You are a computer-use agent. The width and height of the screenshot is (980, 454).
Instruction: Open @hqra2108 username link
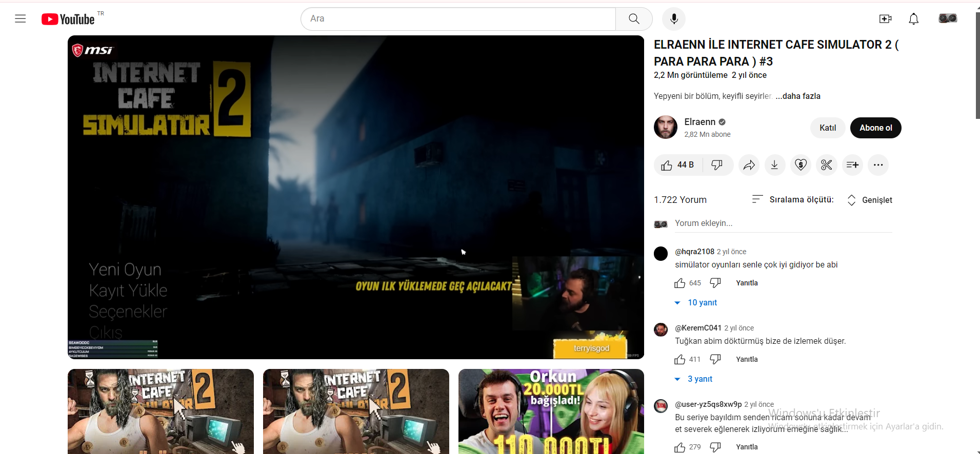[694, 252]
